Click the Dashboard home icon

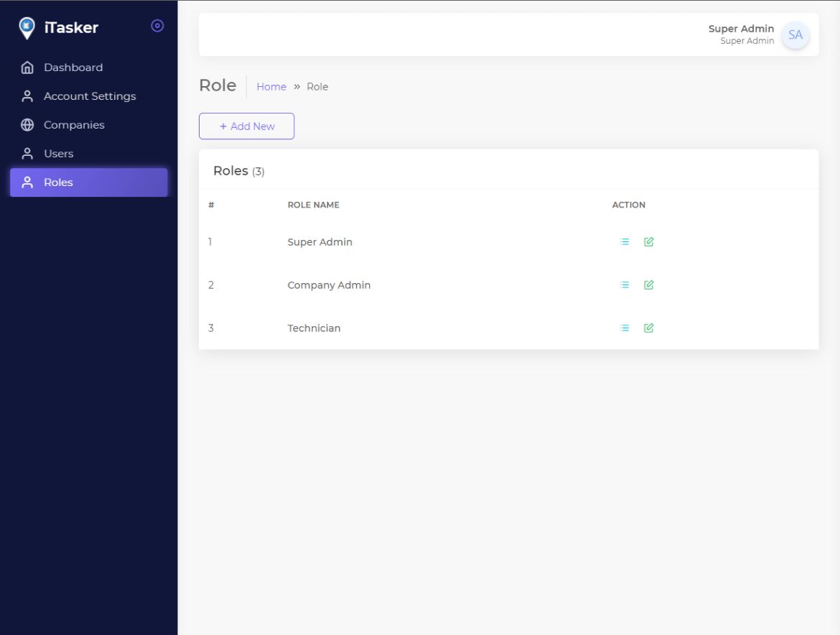[x=27, y=68]
